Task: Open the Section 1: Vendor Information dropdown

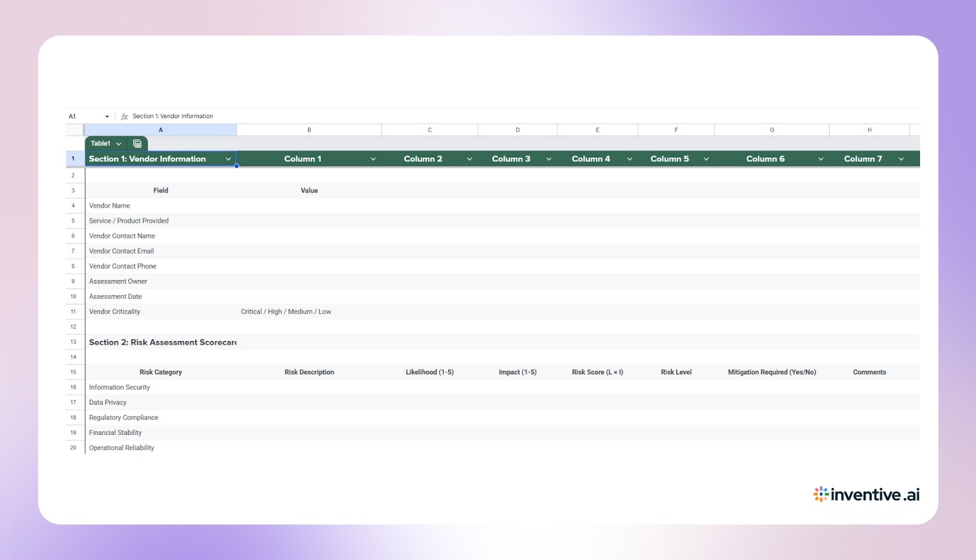Action: 229,159
